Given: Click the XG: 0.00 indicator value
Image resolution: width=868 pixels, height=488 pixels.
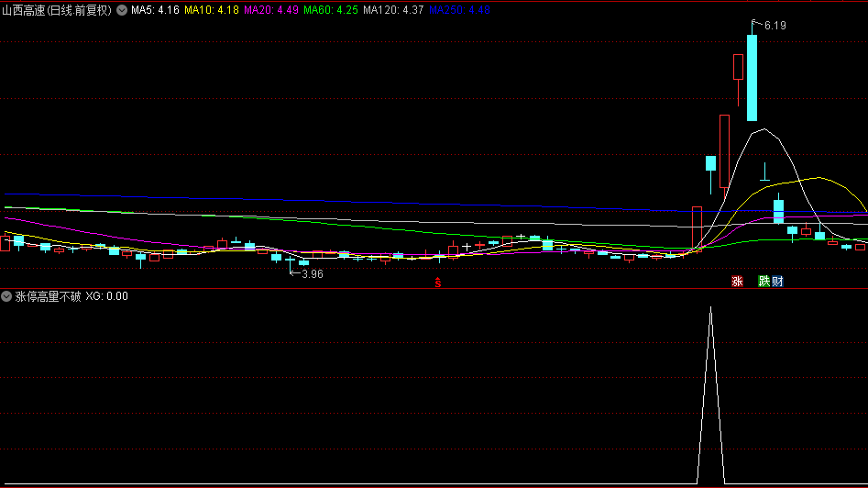Looking at the screenshot, I should click(x=107, y=296).
